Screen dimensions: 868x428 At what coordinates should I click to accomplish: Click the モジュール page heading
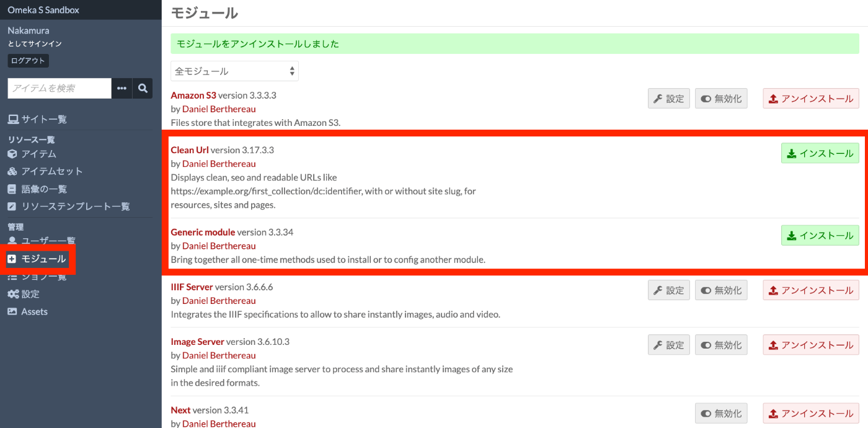point(204,12)
